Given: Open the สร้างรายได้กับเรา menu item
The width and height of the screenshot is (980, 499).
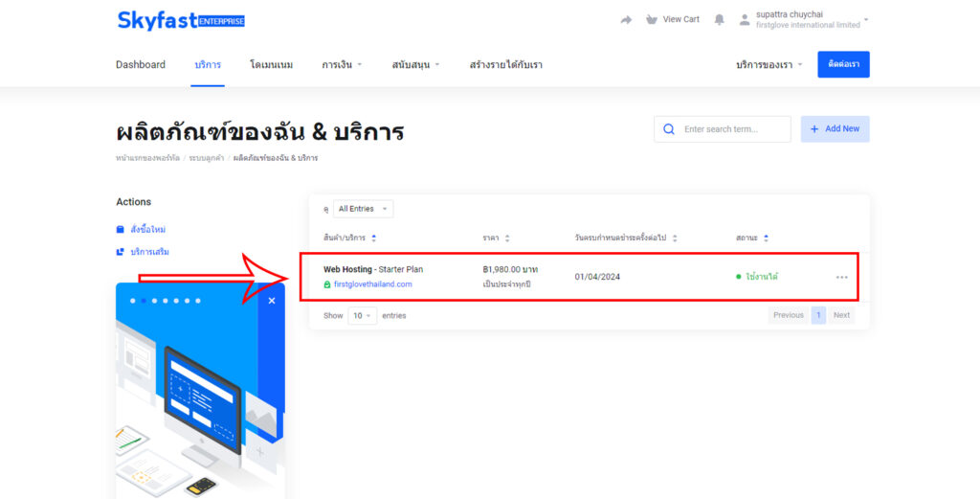Looking at the screenshot, I should (505, 64).
